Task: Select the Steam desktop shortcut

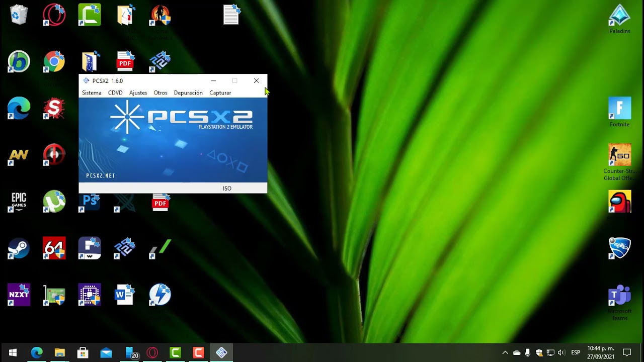Action: click(19, 248)
